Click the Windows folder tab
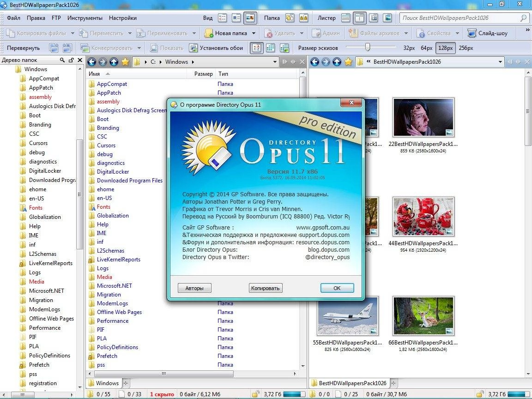The width and height of the screenshot is (532, 399). [x=103, y=383]
